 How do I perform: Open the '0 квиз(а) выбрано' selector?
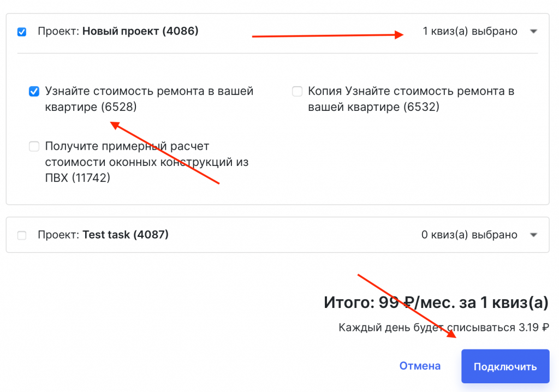point(469,235)
